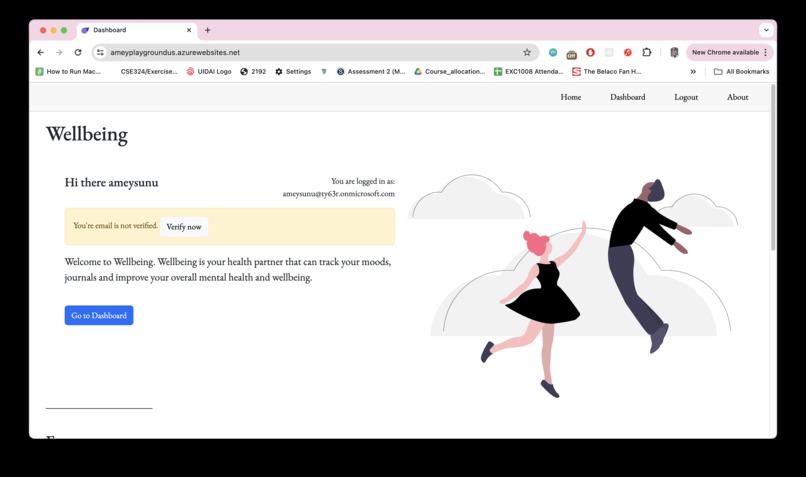Bookmark this page with the star icon
806x477 pixels.
(x=527, y=52)
